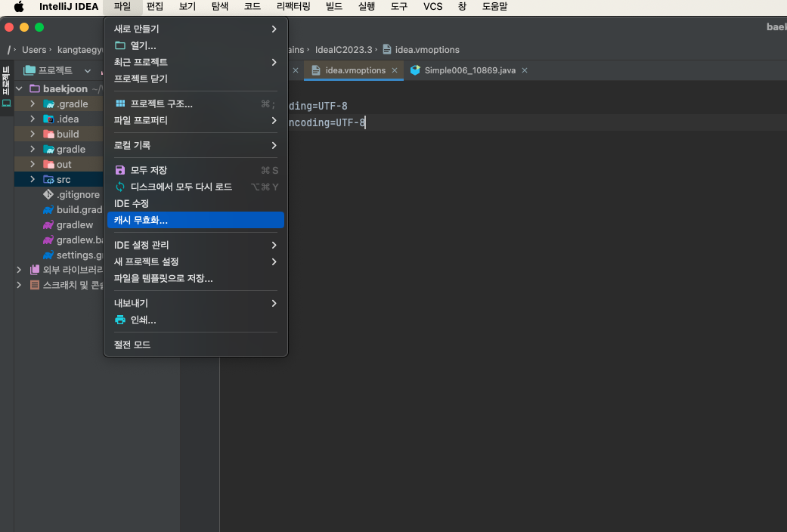Open the Apple menu

click(x=19, y=7)
